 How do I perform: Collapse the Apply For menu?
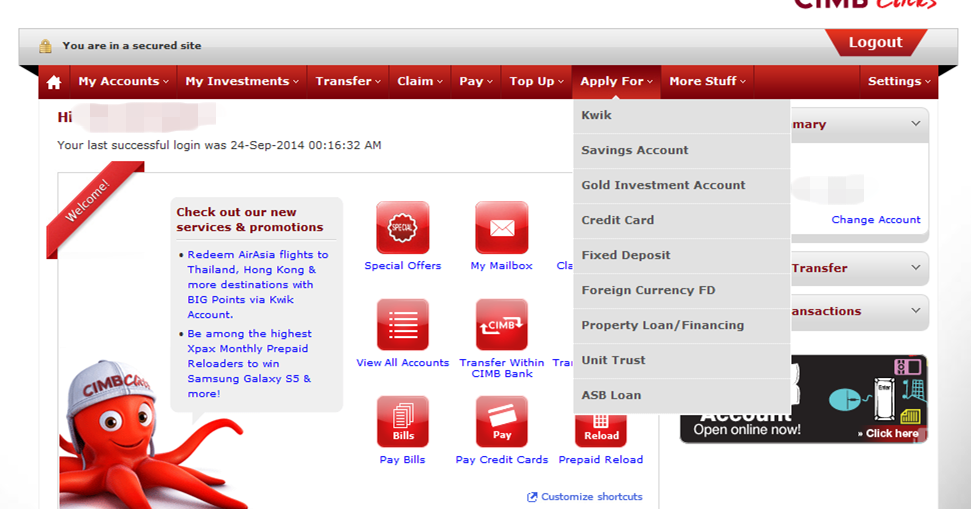[x=616, y=81]
